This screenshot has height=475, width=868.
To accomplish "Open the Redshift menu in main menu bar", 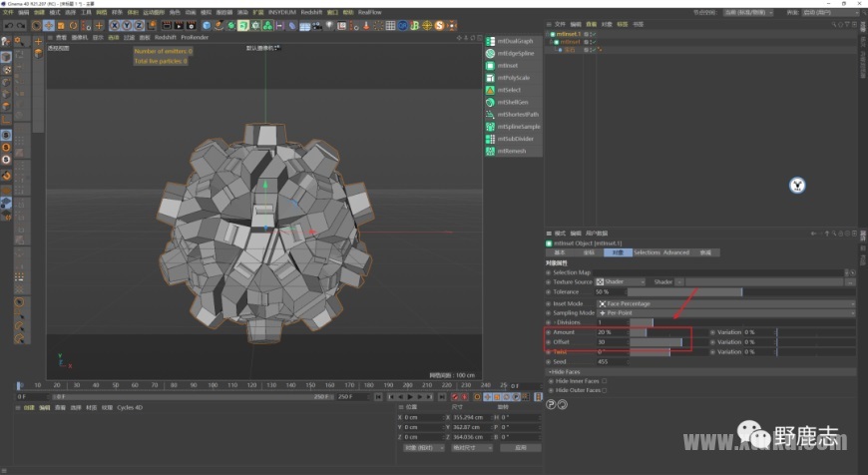I will click(311, 12).
